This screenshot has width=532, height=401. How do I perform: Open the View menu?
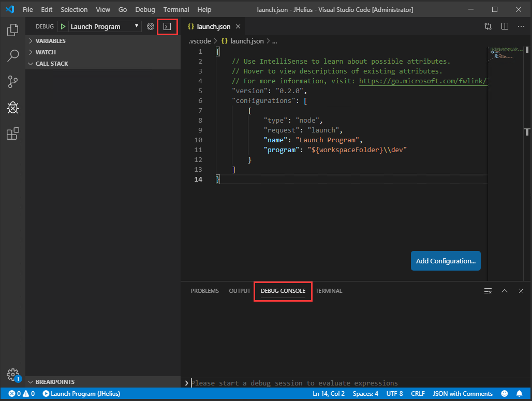click(x=103, y=9)
